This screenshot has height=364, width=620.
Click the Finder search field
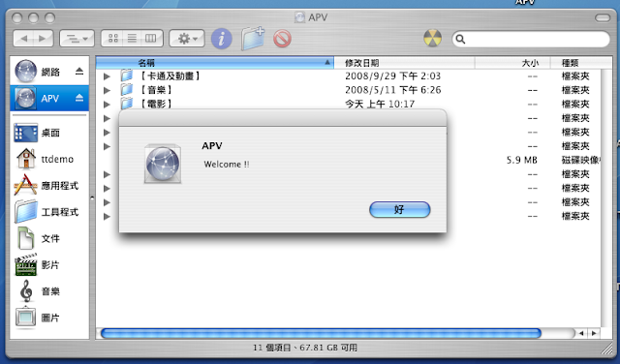pyautogui.click(x=531, y=39)
